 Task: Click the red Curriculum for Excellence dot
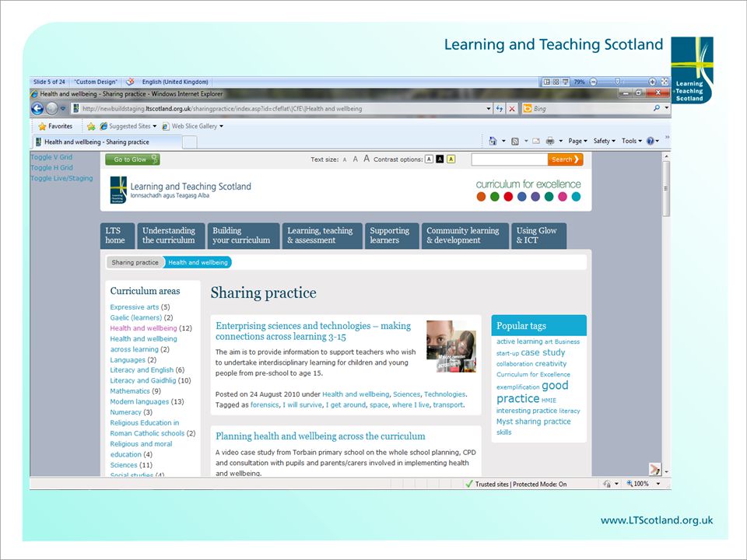(508, 197)
